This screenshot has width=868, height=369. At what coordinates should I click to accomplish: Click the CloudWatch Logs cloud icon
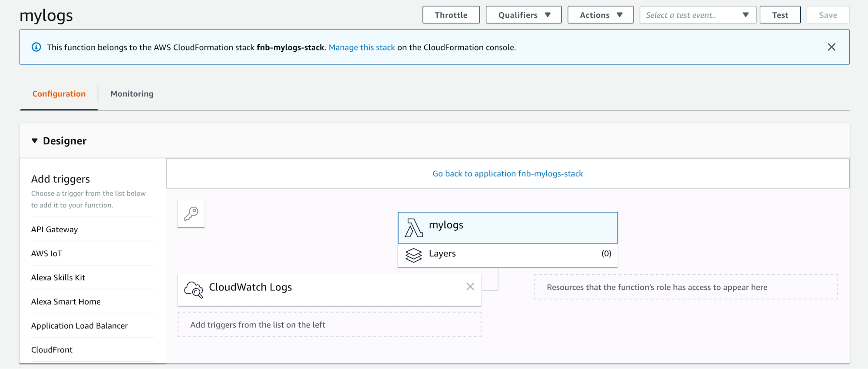click(x=194, y=289)
